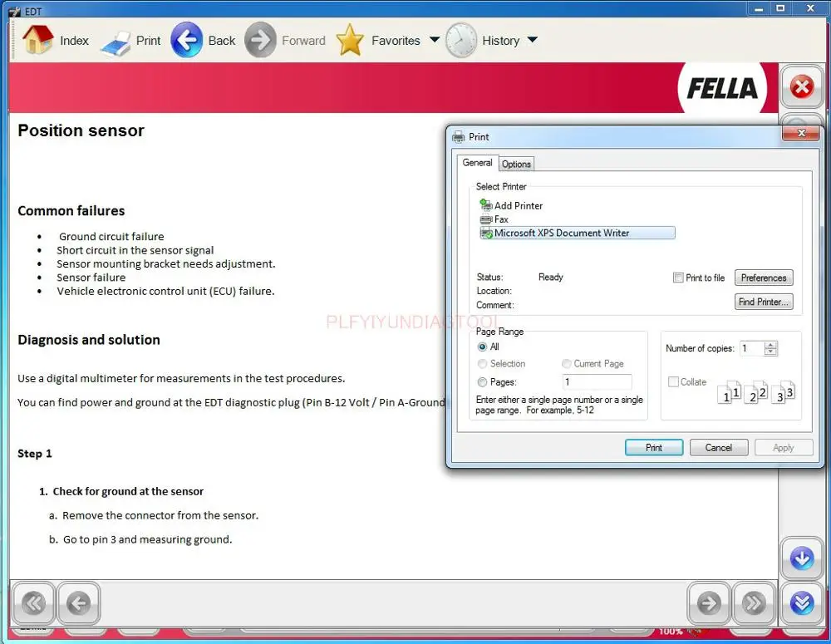Click the Favorites toolbar label
The image size is (831, 644).
coord(396,41)
